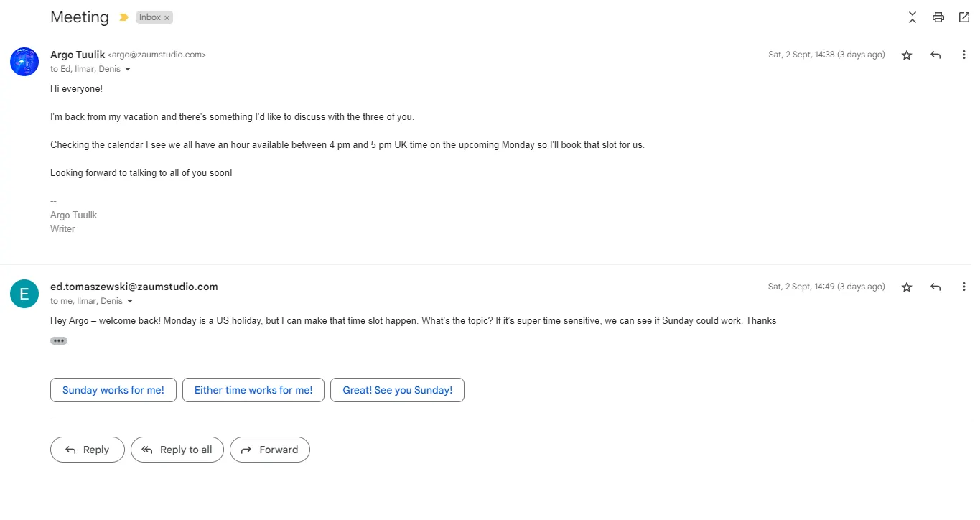Viewport: 980px width, 520px height.
Task: Click the Reply to all button
Action: coord(177,450)
